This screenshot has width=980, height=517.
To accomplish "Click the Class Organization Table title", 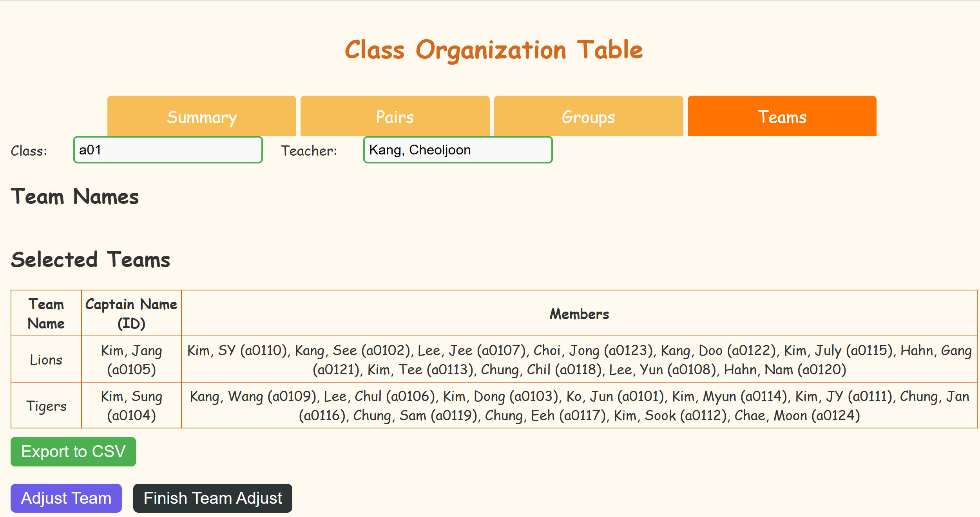I will pyautogui.click(x=493, y=50).
